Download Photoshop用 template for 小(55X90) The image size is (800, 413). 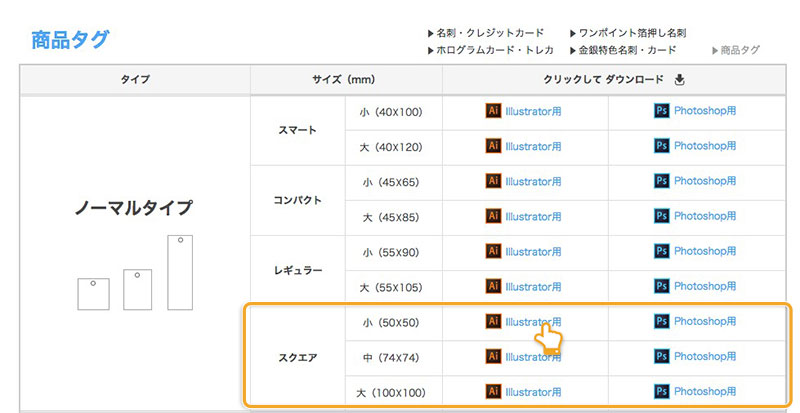point(705,251)
